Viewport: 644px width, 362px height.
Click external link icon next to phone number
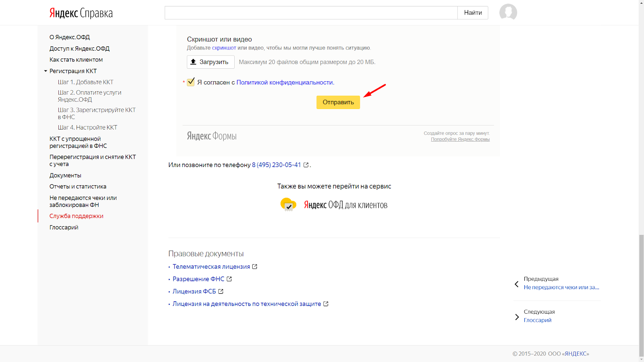[x=306, y=165]
